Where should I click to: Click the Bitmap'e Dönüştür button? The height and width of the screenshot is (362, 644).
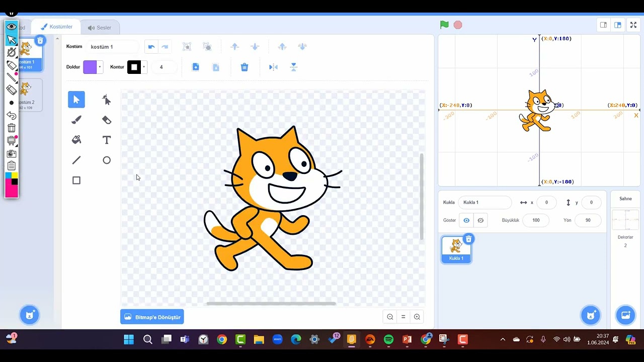(x=152, y=317)
